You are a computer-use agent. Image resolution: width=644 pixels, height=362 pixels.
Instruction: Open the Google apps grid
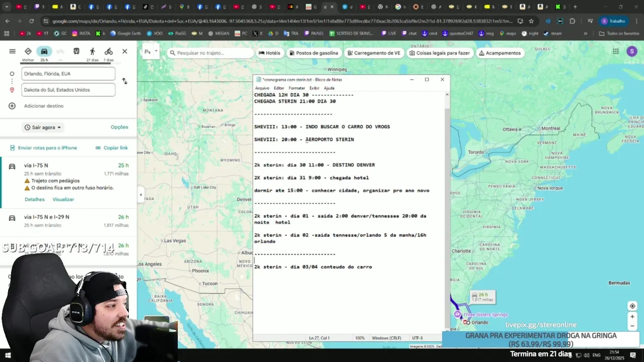(x=616, y=51)
